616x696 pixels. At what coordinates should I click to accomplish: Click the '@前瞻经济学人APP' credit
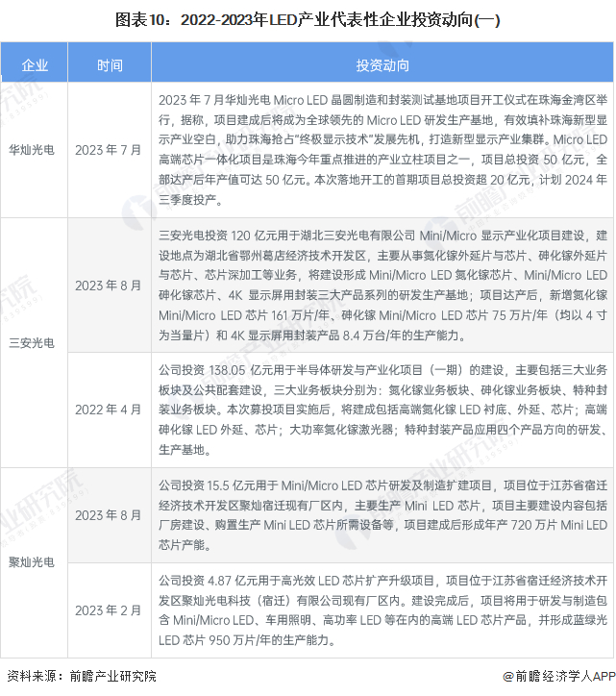[558, 676]
